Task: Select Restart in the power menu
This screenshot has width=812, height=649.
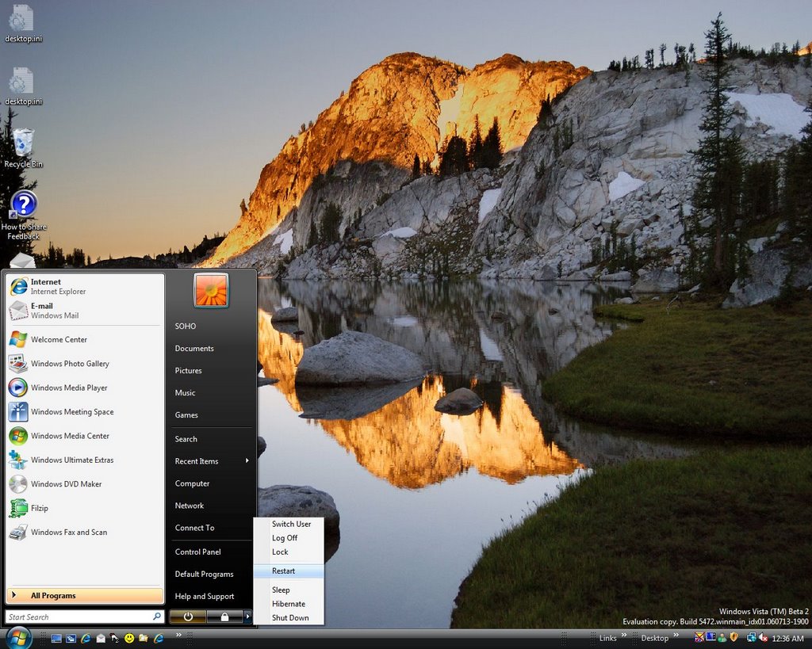Action: [x=289, y=571]
